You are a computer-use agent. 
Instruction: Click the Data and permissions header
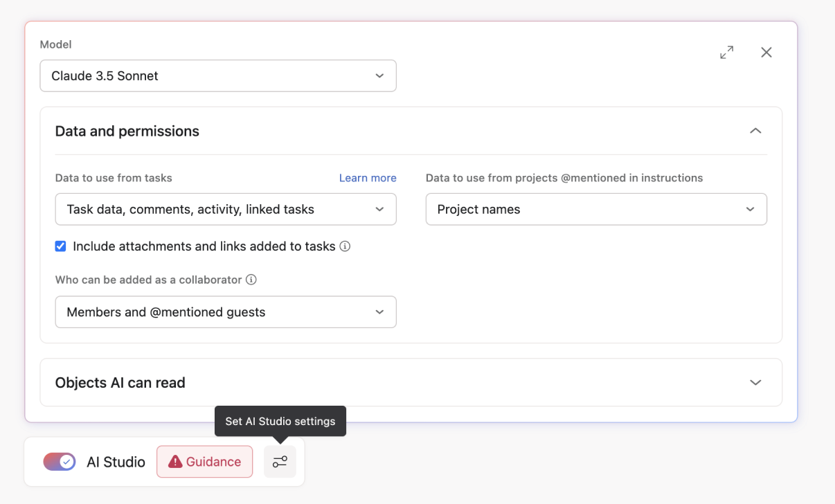127,131
